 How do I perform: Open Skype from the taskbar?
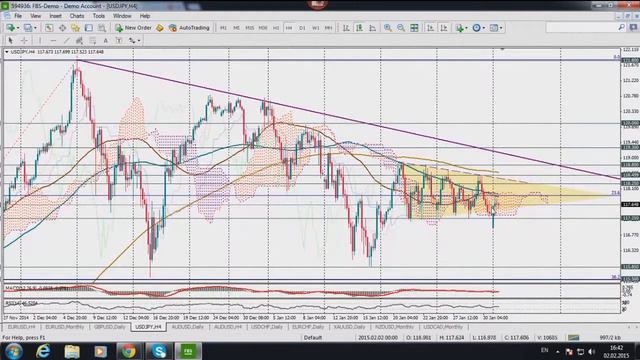tap(158, 351)
